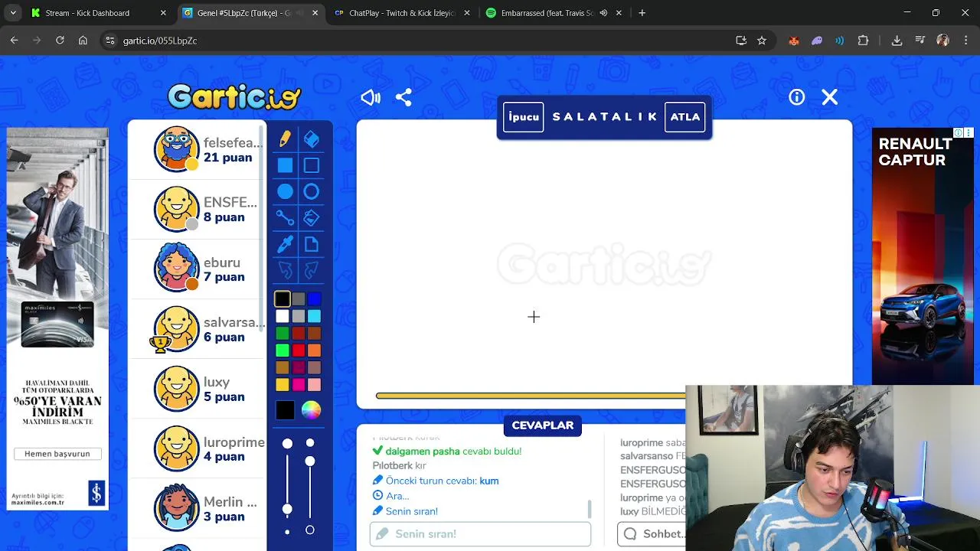Open the Renault Captur advertisement
980x551 pixels.
pos(923,256)
